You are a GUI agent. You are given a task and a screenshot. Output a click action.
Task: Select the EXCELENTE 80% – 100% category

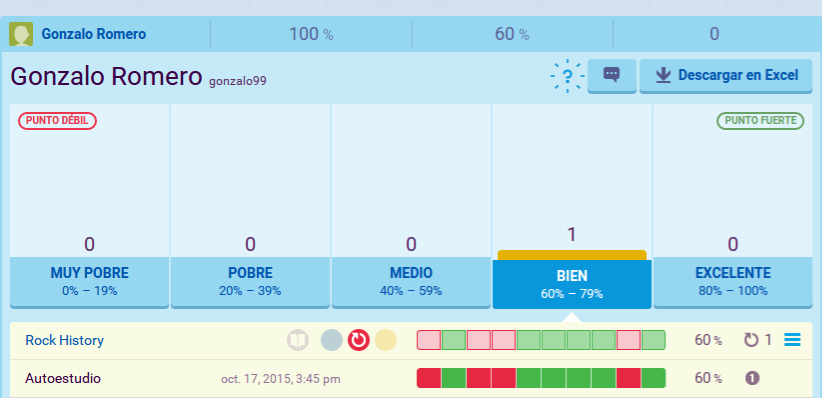733,282
